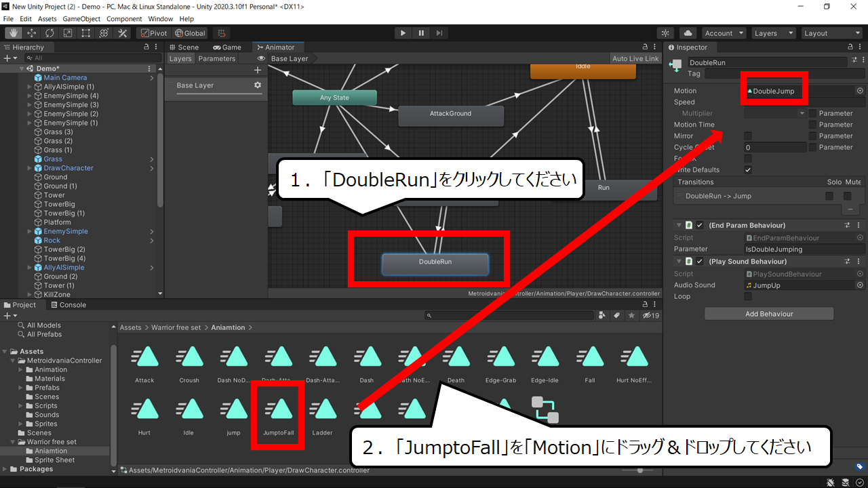Collapse Play Sound Behaviour component
Image resolution: width=868 pixels, height=488 pixels.
click(679, 262)
